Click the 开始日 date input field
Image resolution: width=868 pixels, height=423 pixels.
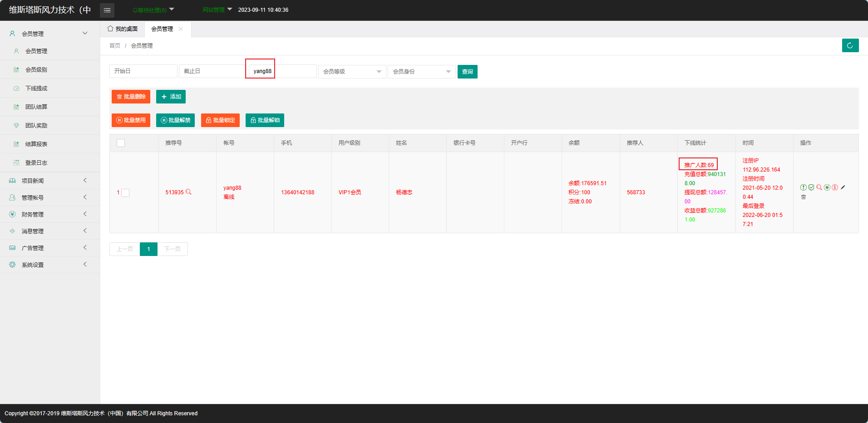(143, 71)
